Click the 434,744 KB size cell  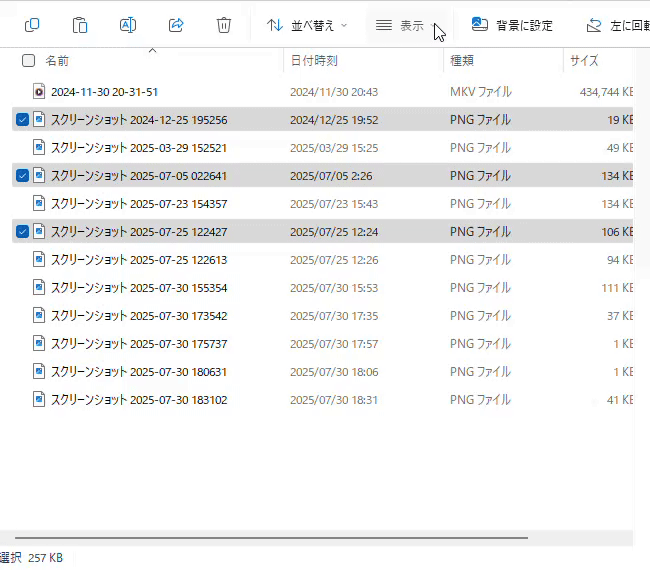point(606,92)
